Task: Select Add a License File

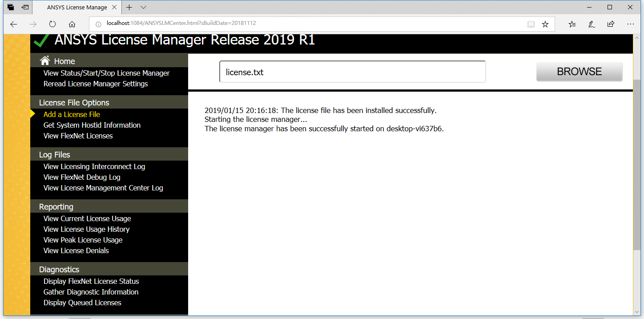Action: (72, 114)
